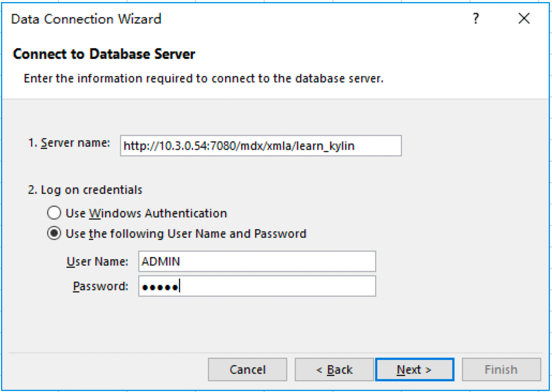Choose the User Name and Password radio option
The image size is (552, 392).
54,233
